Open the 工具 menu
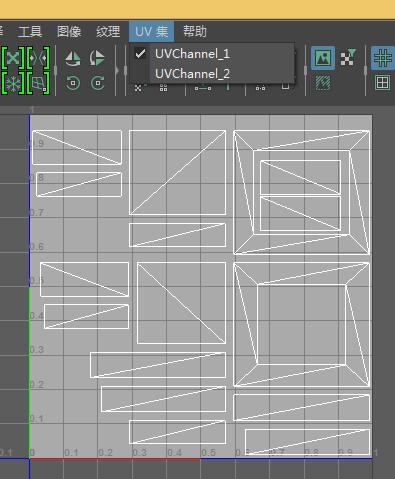Viewport: 395px width, 479px height. coord(30,32)
